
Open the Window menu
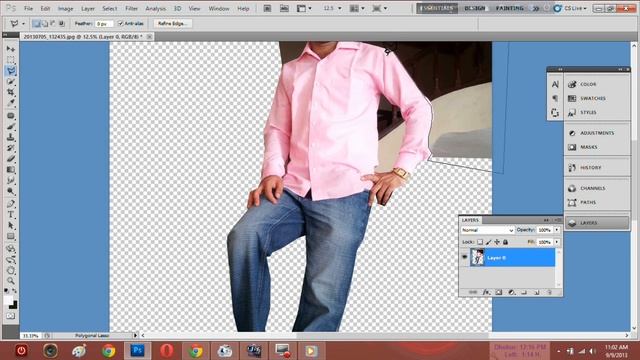point(219,8)
